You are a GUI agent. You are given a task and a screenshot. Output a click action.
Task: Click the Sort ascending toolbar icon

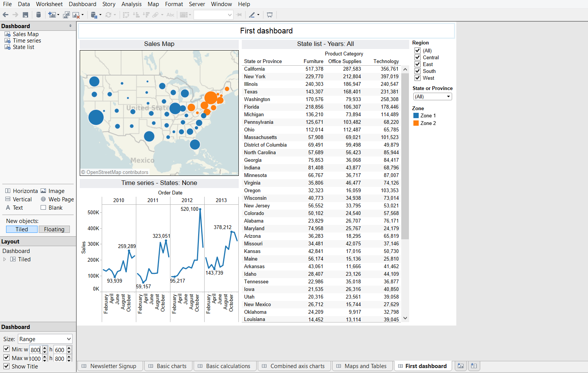click(x=136, y=15)
